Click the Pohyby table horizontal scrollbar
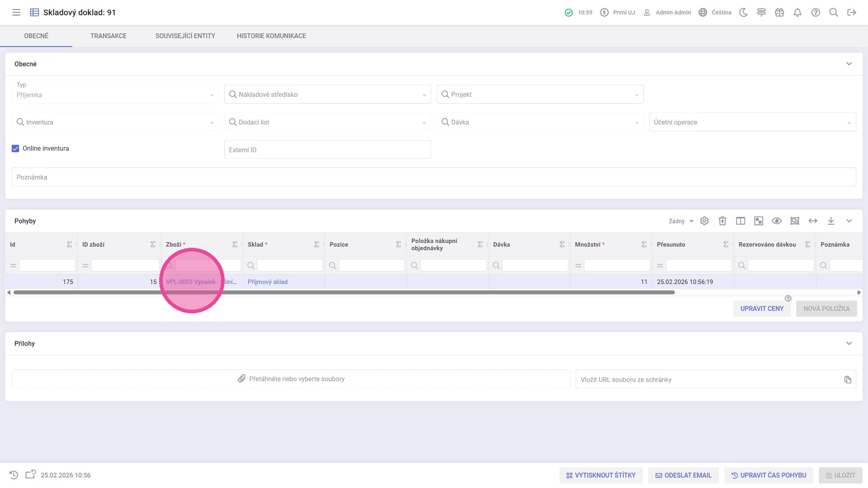 pos(344,292)
